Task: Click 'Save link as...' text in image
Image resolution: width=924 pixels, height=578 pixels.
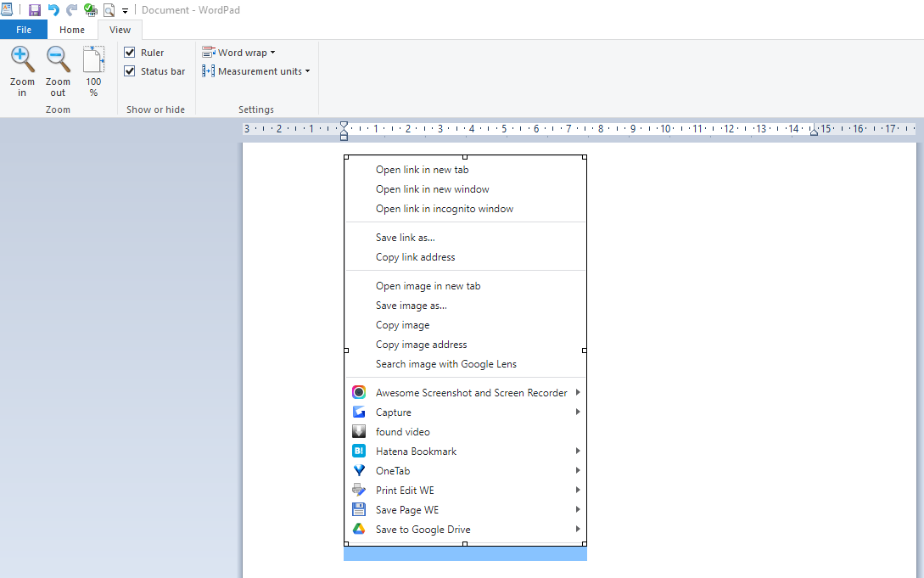Action: [406, 238]
